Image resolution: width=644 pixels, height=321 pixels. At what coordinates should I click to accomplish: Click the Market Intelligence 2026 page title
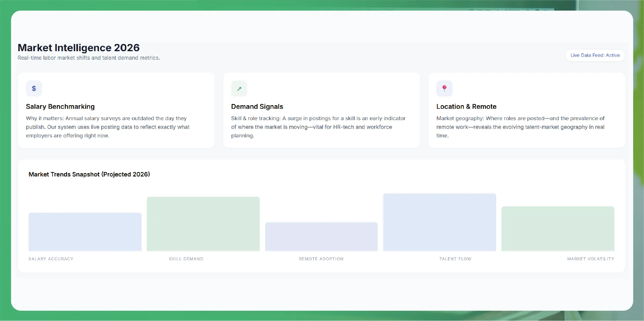tap(79, 48)
